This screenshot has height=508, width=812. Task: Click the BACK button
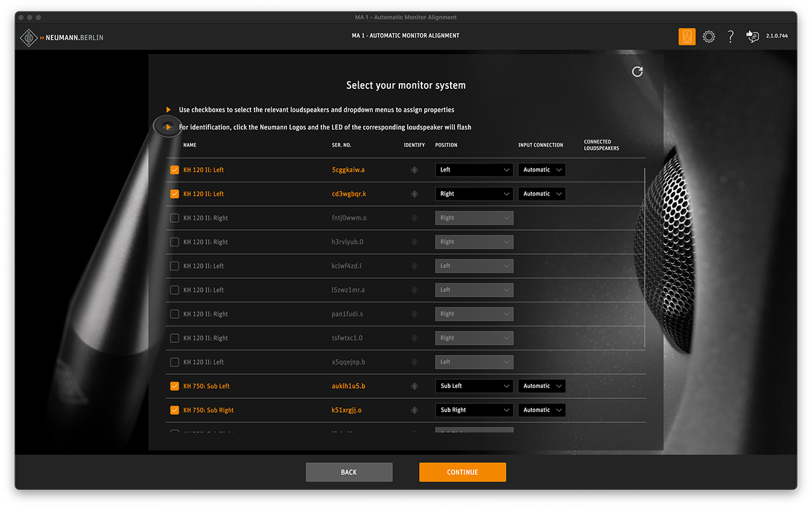tap(349, 472)
